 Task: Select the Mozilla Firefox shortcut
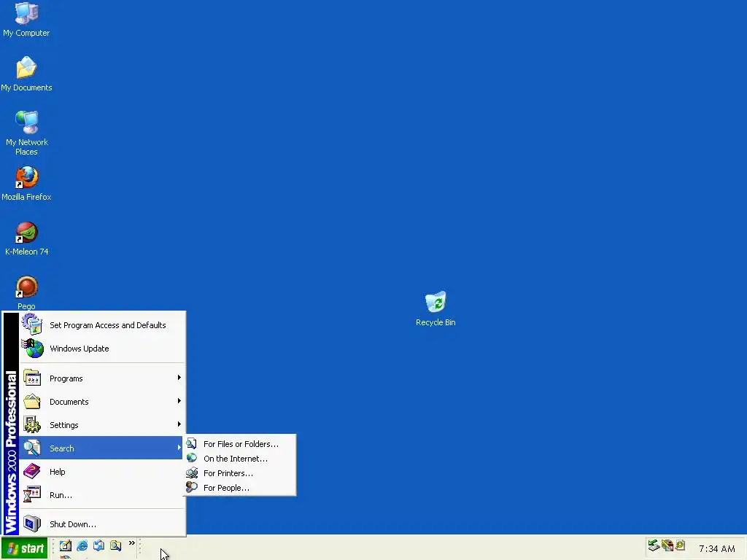26,184
